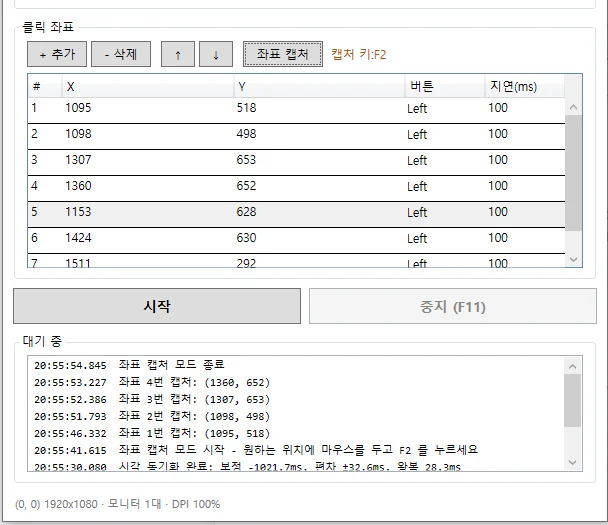
Task: Click coordinate list scroll up arrow
Action: point(573,107)
